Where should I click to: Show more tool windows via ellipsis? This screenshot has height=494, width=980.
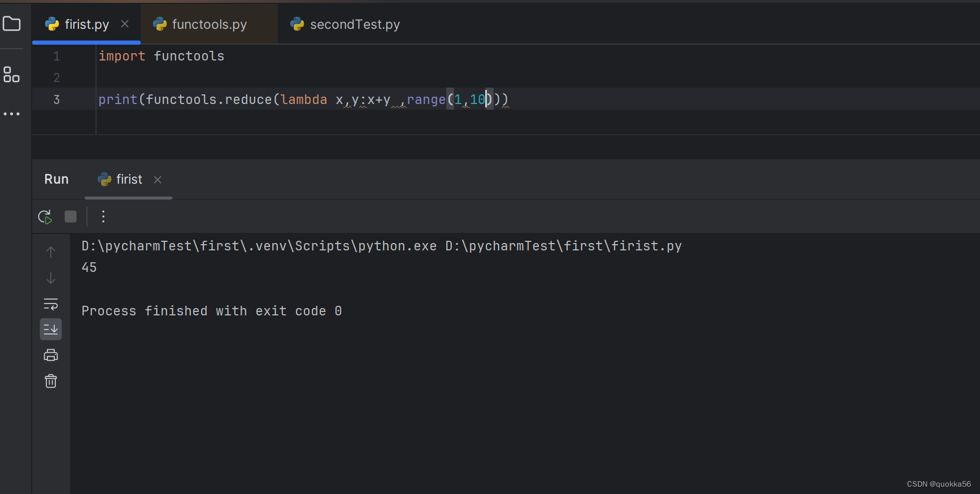pos(11,114)
